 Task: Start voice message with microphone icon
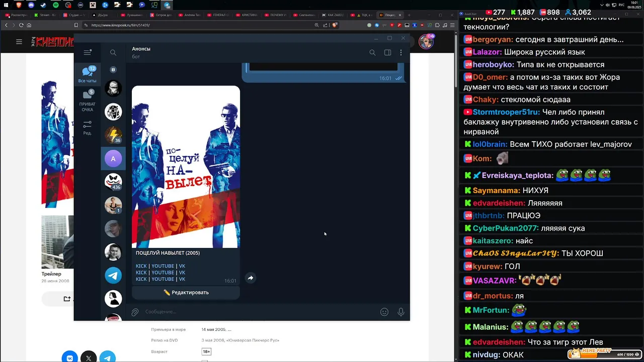[x=401, y=312]
